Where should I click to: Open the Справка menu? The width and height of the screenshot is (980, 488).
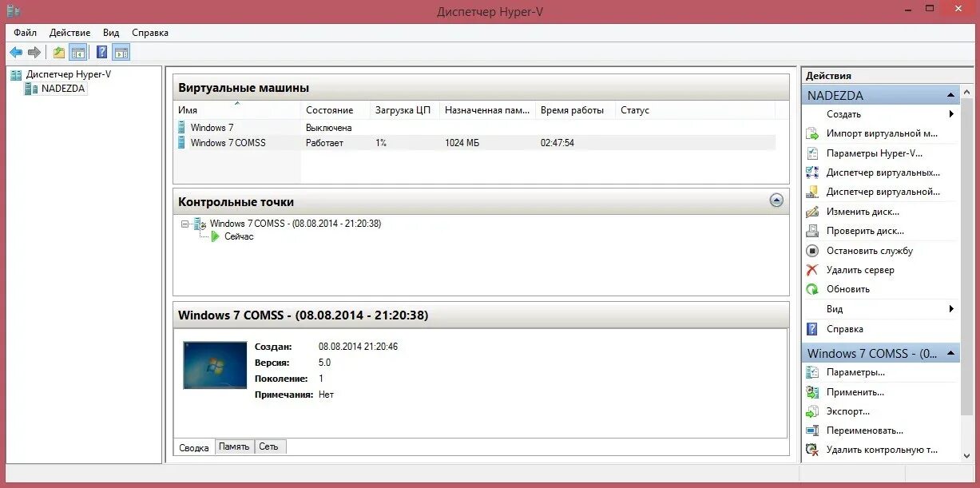(x=150, y=33)
